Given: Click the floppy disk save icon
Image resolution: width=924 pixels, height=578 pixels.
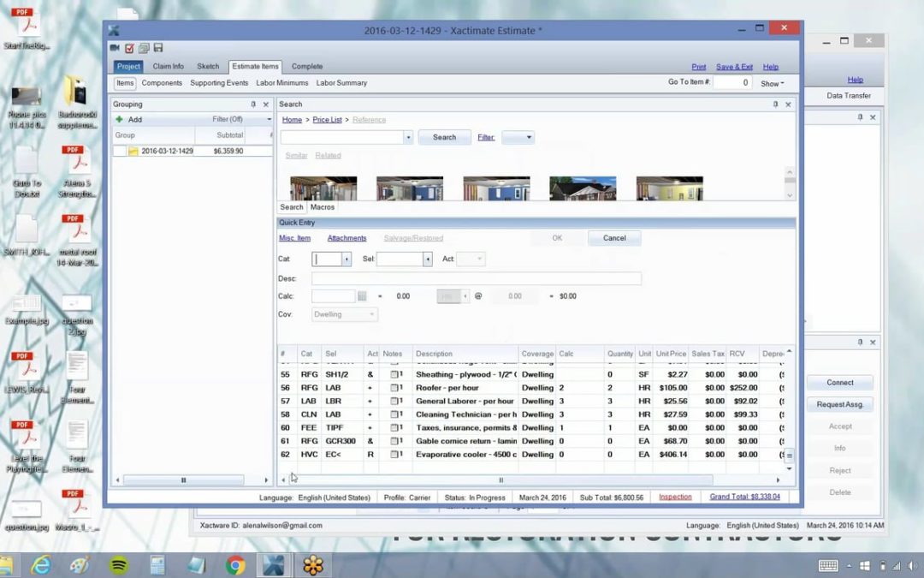Looking at the screenshot, I should click(158, 48).
